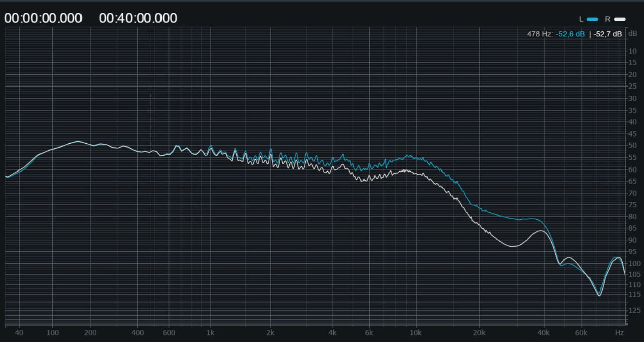Click the 35 label on the dB scale
The image size is (644, 342).
click(633, 110)
